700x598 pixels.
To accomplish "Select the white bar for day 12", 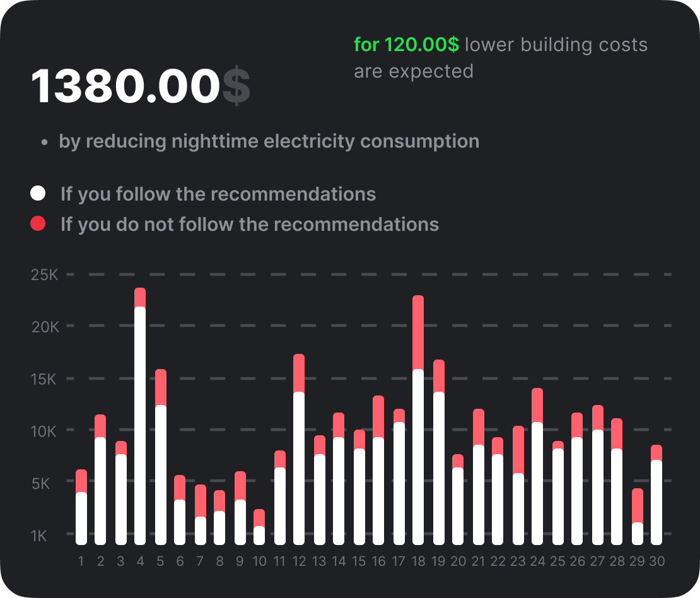I will pyautogui.click(x=299, y=468).
